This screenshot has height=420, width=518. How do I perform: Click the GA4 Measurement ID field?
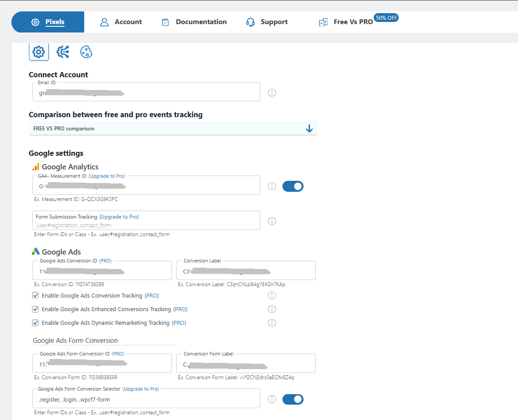(x=146, y=185)
